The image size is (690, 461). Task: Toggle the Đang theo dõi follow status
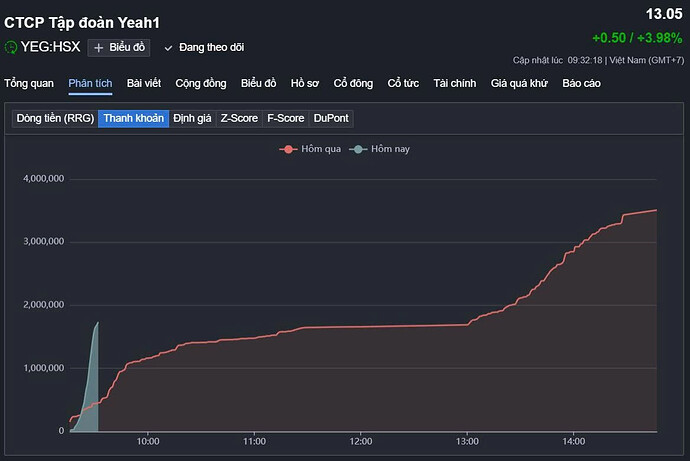point(204,47)
